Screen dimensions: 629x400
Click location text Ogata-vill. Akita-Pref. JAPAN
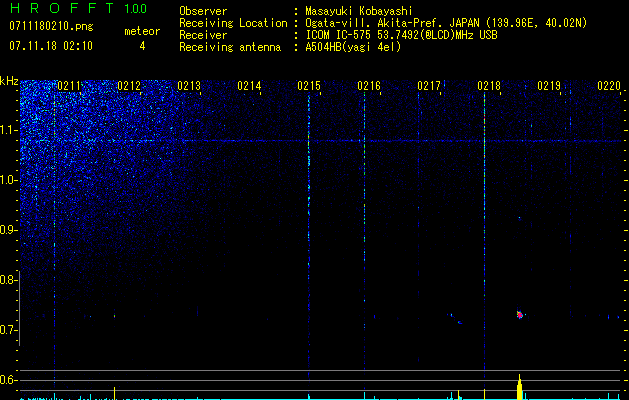[x=391, y=23]
